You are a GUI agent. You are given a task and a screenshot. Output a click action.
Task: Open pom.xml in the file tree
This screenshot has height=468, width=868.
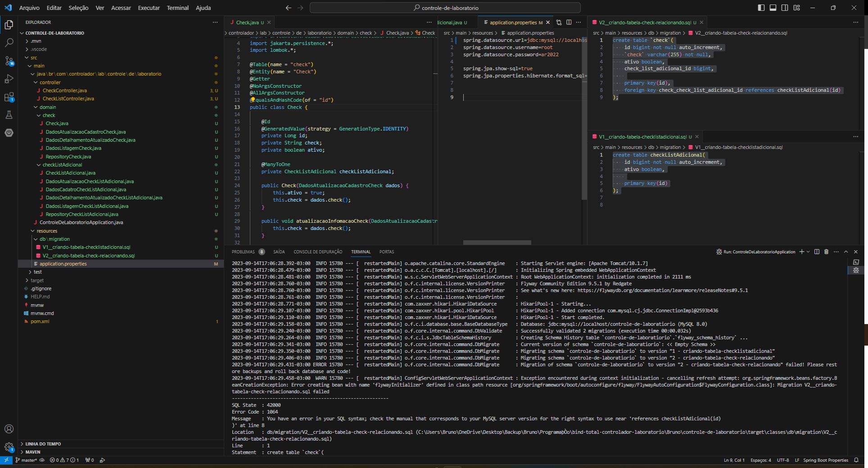pos(40,321)
